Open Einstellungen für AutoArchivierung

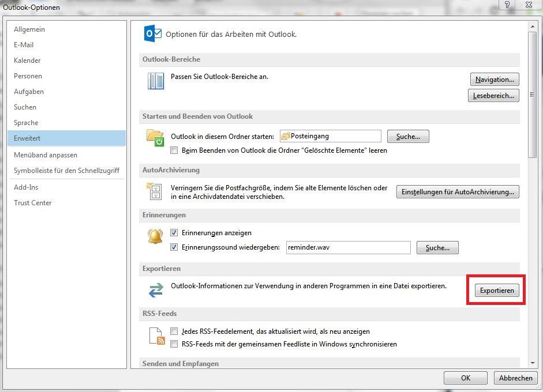pyautogui.click(x=457, y=192)
